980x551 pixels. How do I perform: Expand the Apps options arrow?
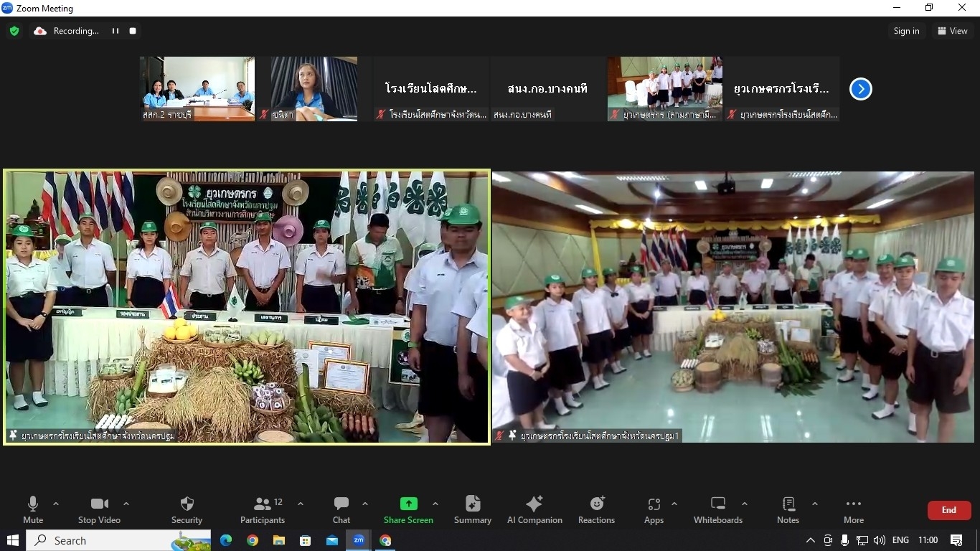coord(674,504)
